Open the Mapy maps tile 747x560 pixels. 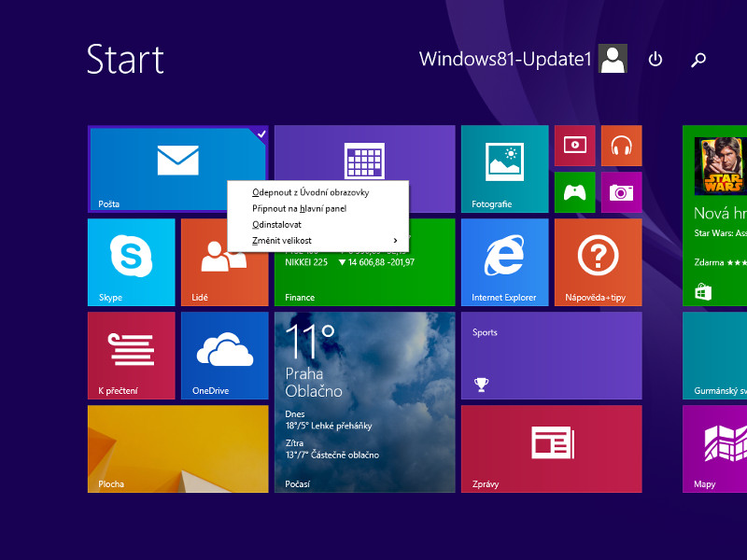[714, 449]
